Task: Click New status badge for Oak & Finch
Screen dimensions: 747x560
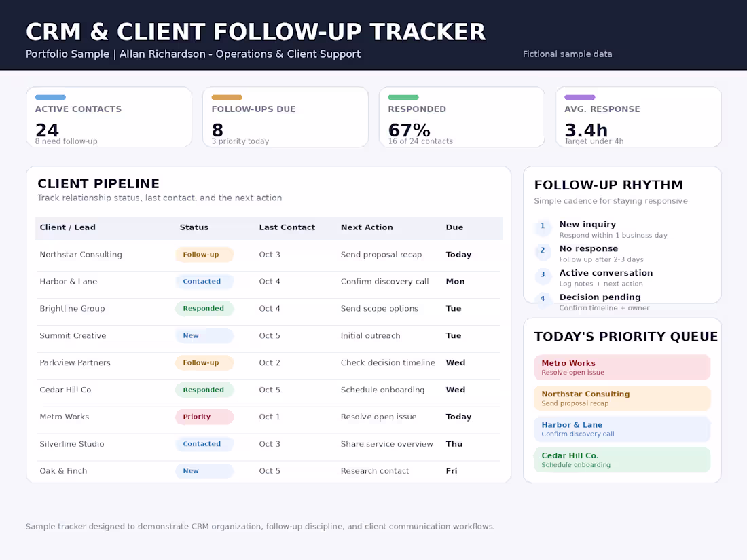Action: click(x=204, y=471)
